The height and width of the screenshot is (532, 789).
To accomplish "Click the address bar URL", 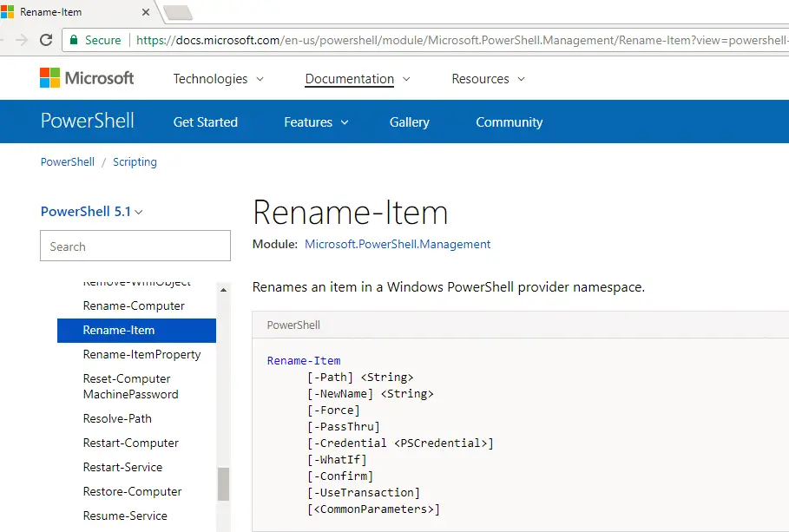I will coord(460,40).
